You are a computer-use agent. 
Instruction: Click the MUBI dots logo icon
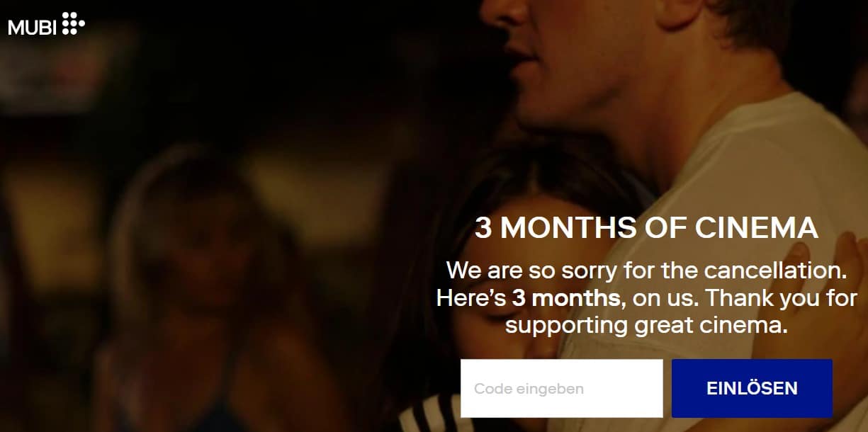[x=74, y=23]
